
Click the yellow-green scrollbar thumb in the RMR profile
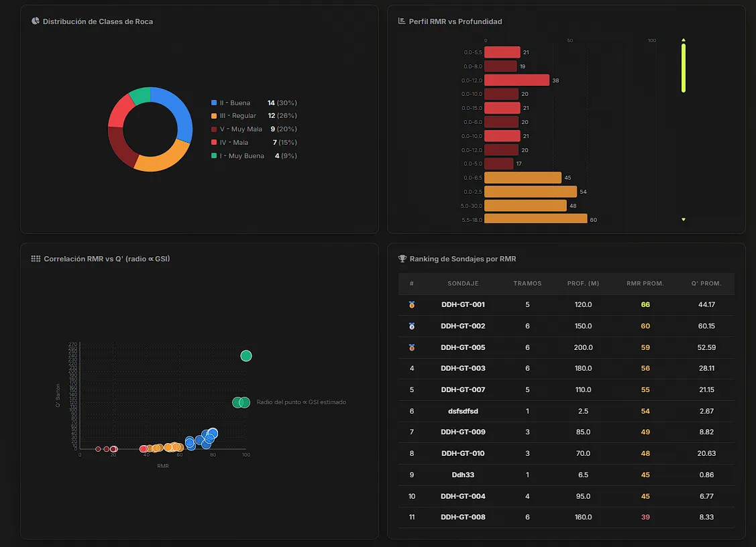pyautogui.click(x=683, y=68)
